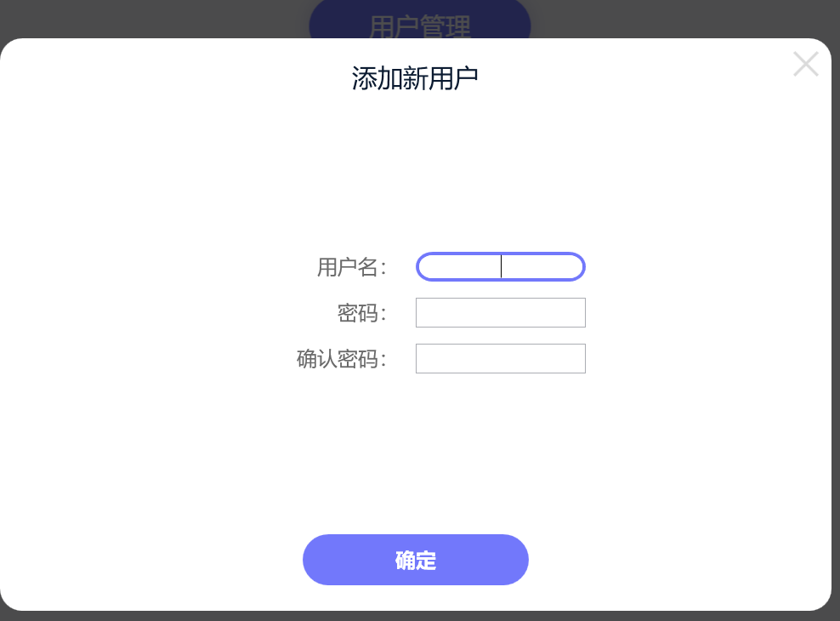Screen dimensions: 840x621
Task: Click the dark strip below the dialog
Action: [x=420, y=616]
